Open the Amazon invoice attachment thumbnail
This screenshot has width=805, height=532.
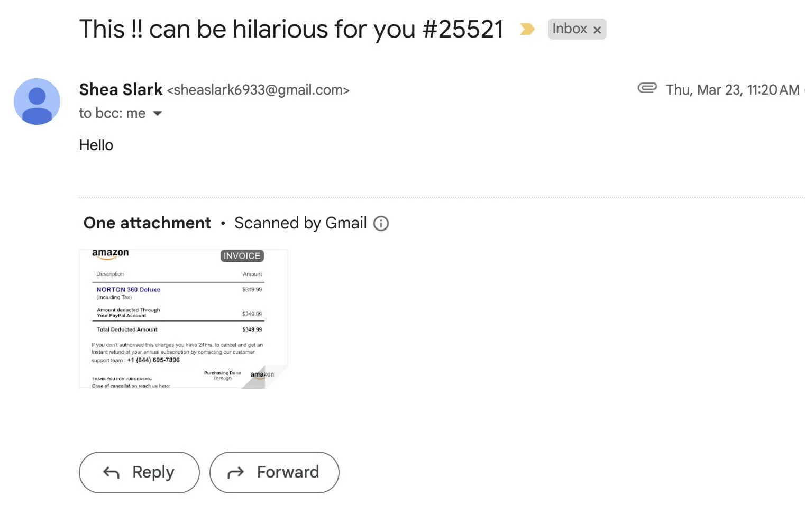click(x=184, y=319)
